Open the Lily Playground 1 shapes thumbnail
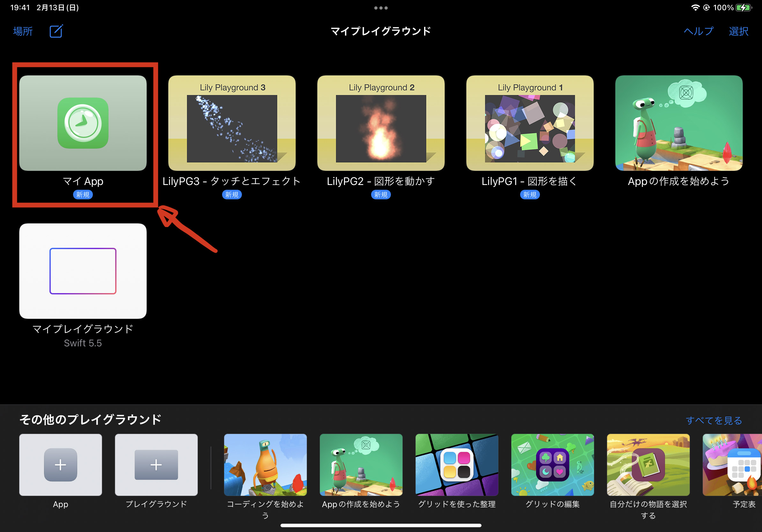 tap(530, 123)
